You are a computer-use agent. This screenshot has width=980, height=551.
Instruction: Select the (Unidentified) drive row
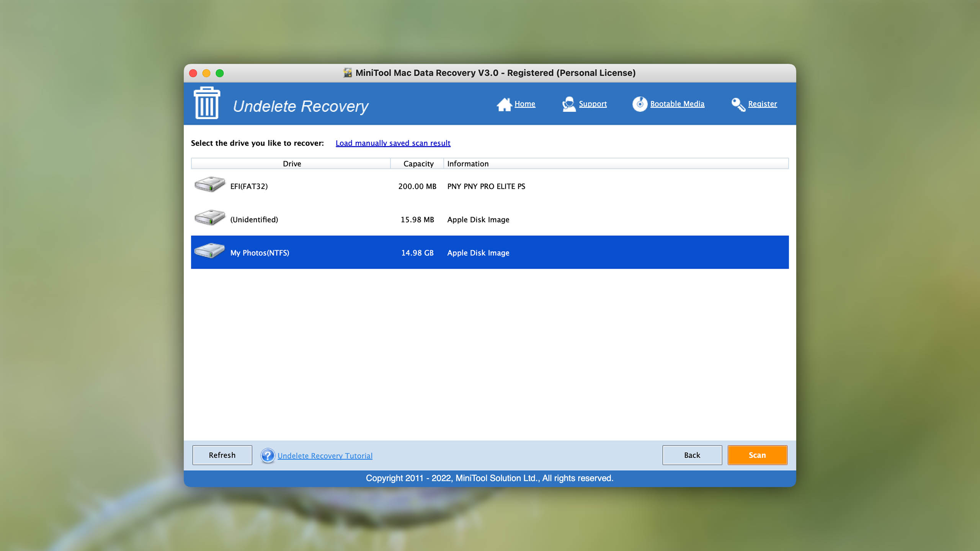(x=490, y=219)
